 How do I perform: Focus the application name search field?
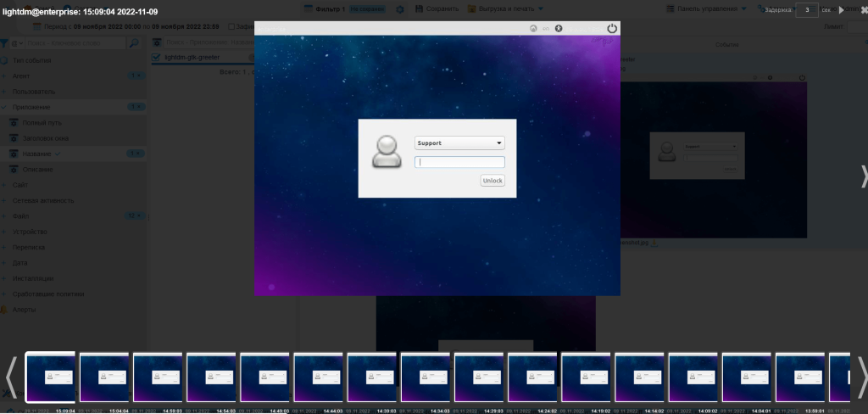pos(210,42)
